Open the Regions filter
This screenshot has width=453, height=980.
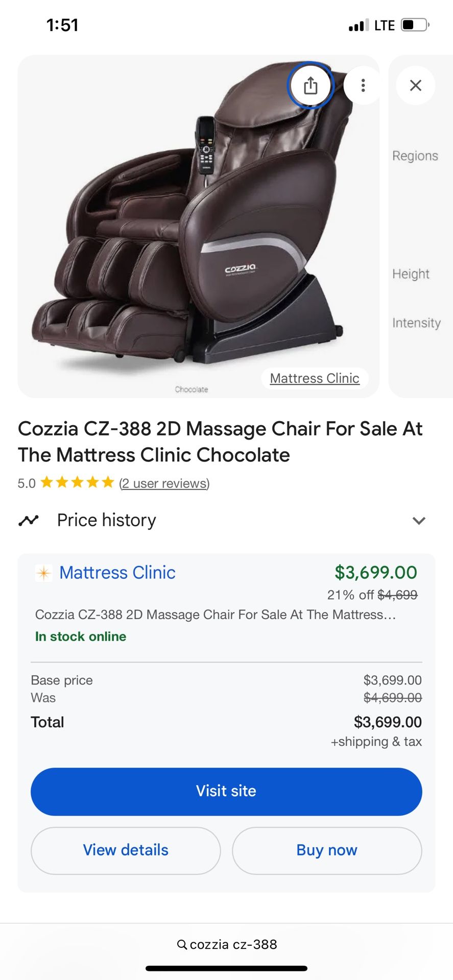click(x=415, y=156)
